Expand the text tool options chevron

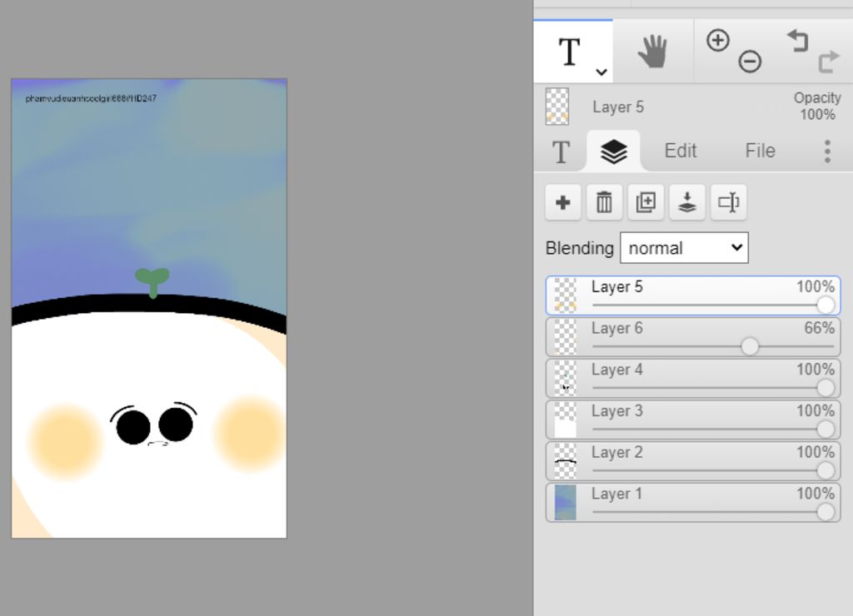(601, 72)
